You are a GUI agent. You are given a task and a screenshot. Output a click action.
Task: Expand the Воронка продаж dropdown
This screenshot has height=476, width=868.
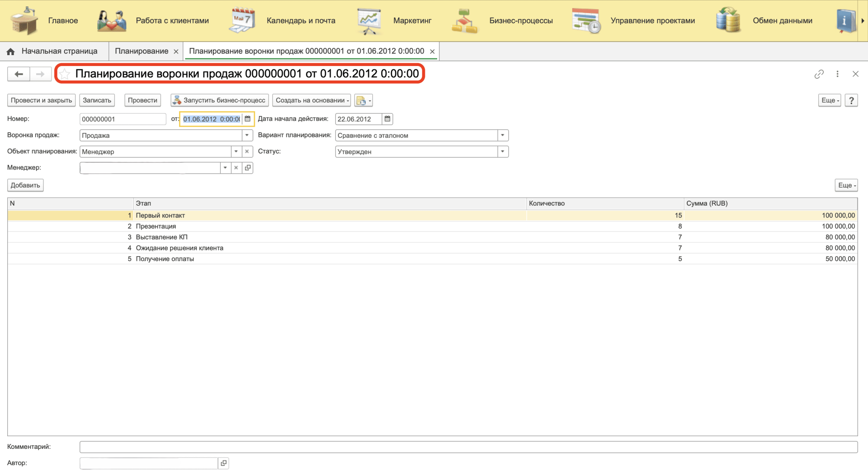247,135
